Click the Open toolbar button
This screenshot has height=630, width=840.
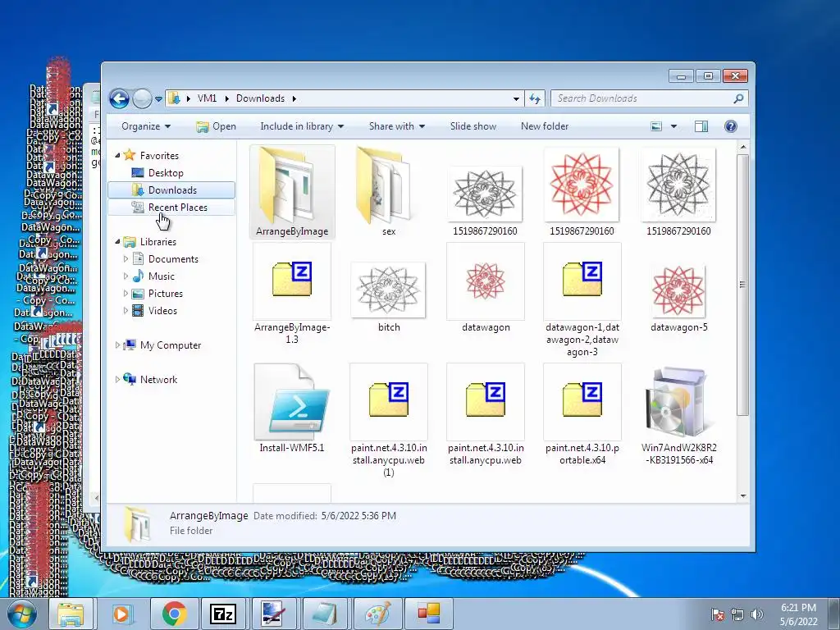216,126
